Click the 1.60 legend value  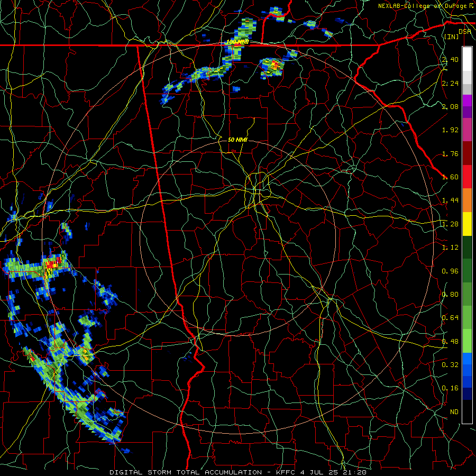point(450,177)
